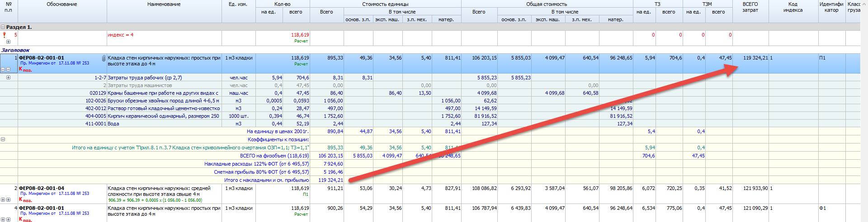Click the red exclamation warning icon
Viewport: 868px width, 222px height.
pos(5,35)
